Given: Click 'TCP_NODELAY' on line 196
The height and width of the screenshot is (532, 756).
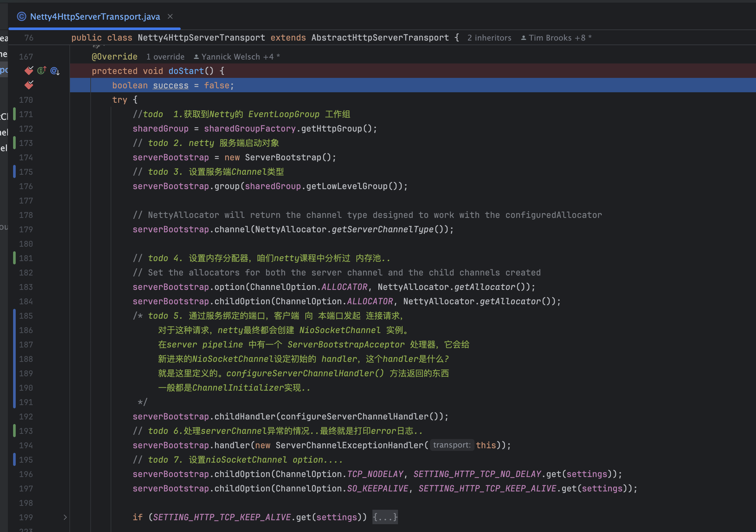Looking at the screenshot, I should 375,474.
